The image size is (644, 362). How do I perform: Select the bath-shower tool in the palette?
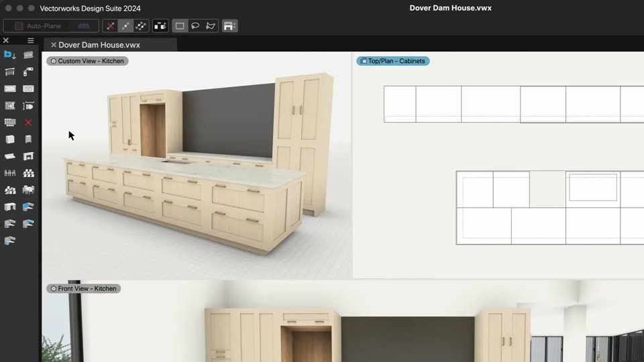10,72
